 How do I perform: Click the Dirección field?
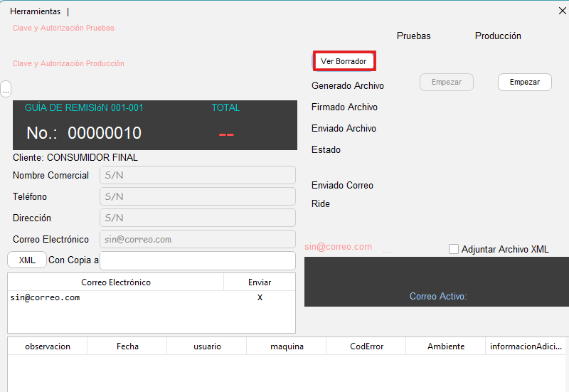pyautogui.click(x=197, y=218)
